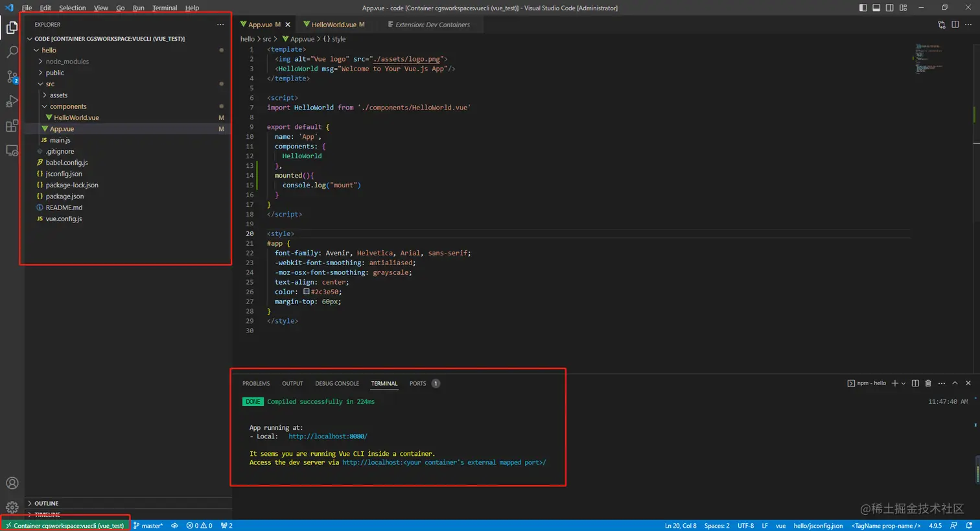Click the open changes icon in editor toolbar
The height and width of the screenshot is (531, 980).
[x=942, y=25]
